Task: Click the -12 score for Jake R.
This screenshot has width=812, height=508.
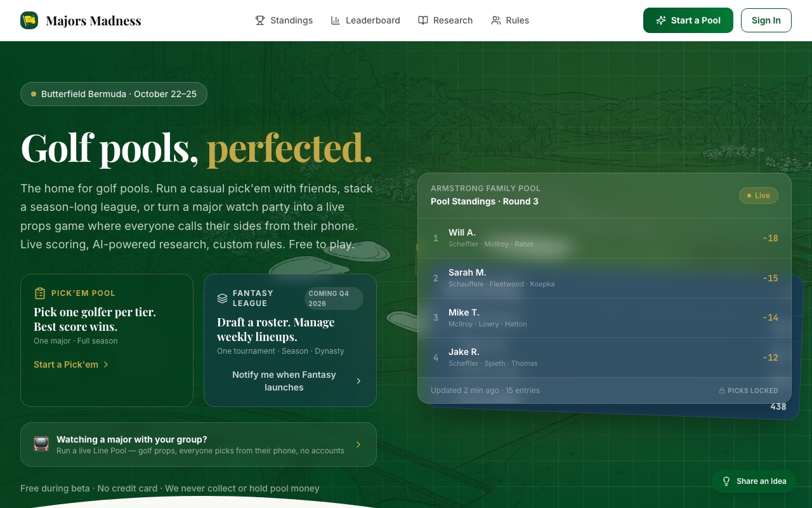Action: pyautogui.click(x=770, y=358)
